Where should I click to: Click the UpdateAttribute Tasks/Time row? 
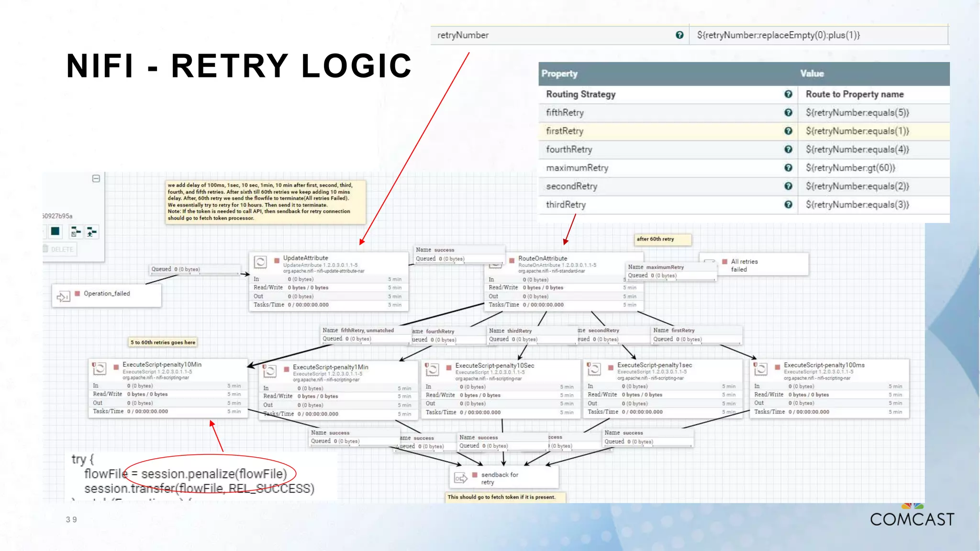[x=328, y=305]
